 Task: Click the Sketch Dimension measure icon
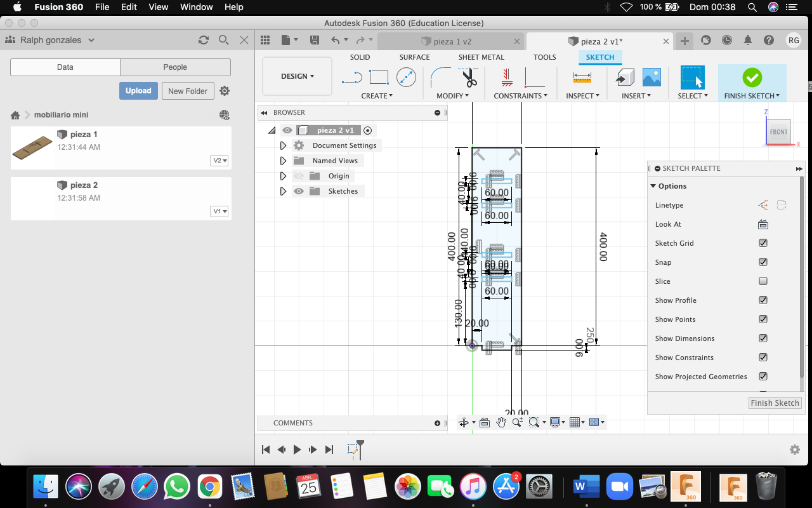coord(582,78)
